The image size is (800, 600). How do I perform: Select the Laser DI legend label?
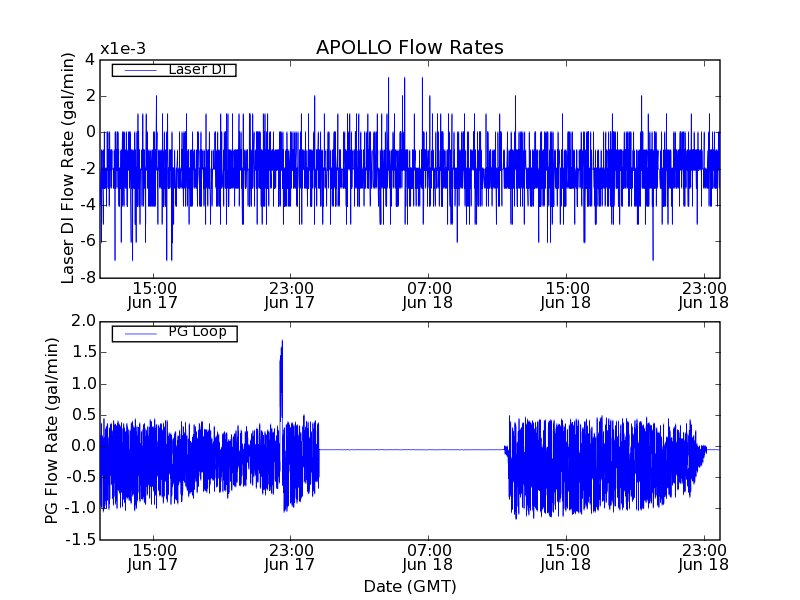tap(195, 69)
